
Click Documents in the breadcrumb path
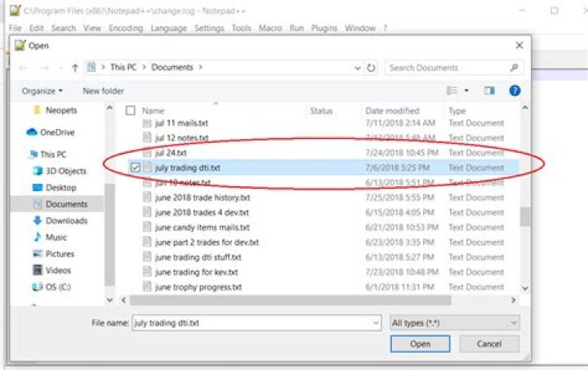pyautogui.click(x=172, y=68)
